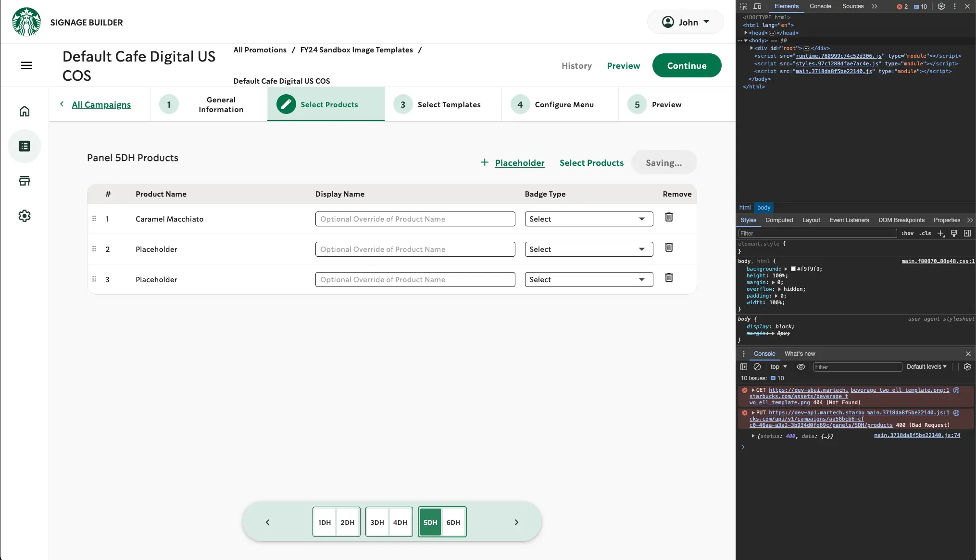
Task: Toggle .cls element classes panel
Action: pyautogui.click(x=925, y=234)
